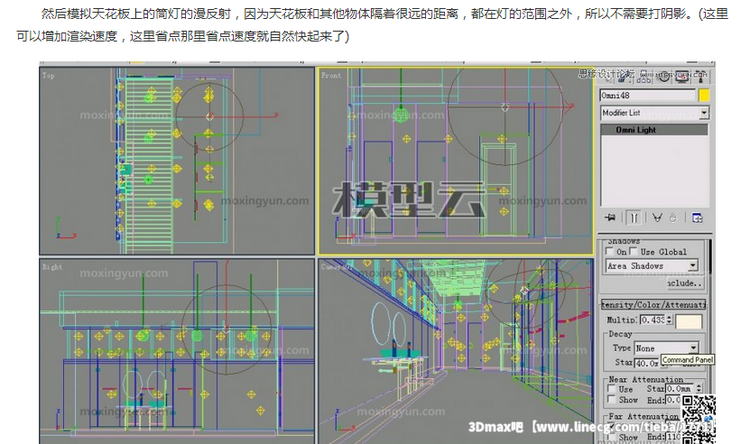
Task: Open the Area Shadows type dropdown
Action: tap(652, 266)
